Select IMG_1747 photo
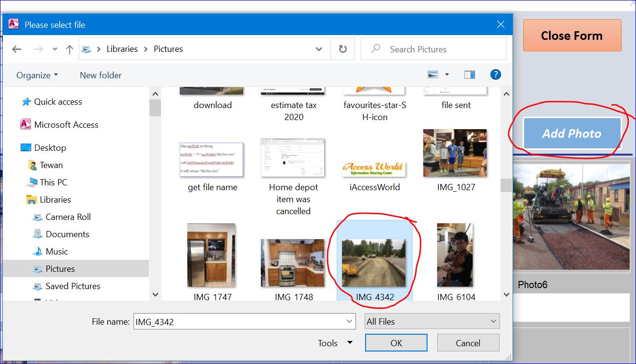This screenshot has height=364, width=636. coord(212,262)
